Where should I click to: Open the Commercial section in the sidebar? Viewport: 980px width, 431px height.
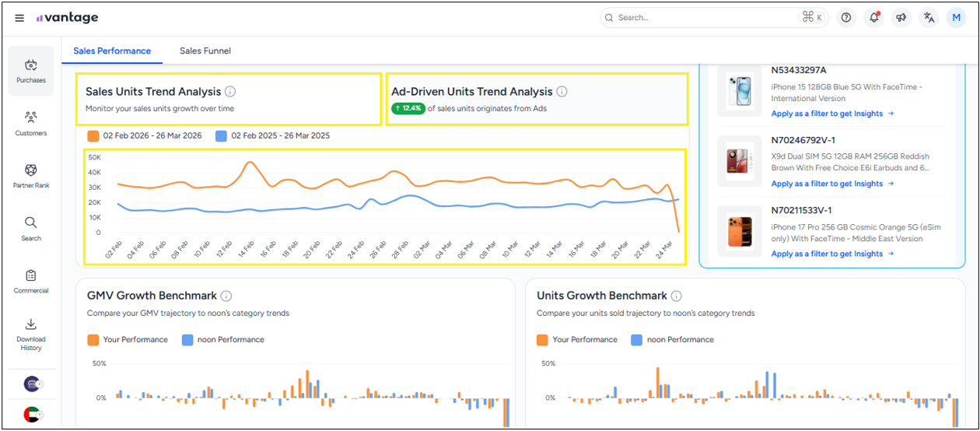pyautogui.click(x=31, y=281)
